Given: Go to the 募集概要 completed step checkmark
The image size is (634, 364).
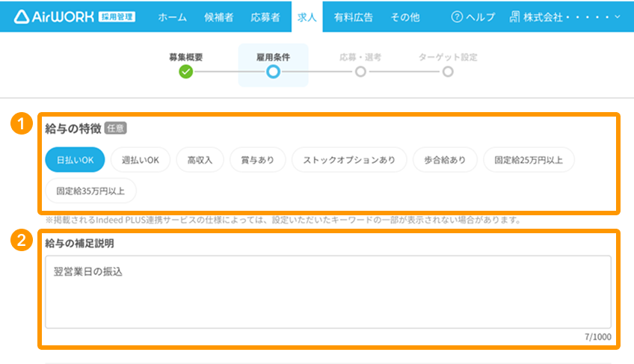Looking at the screenshot, I should click(x=186, y=72).
